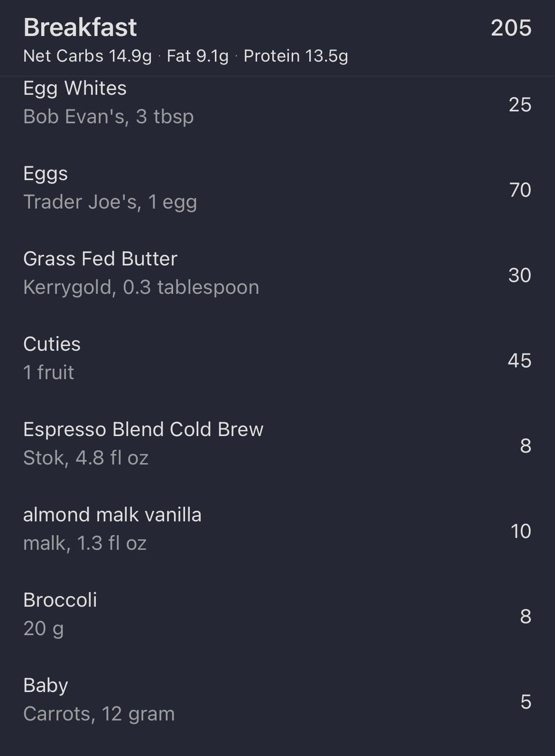Open the Eggs food entry
555x756 pixels.
tap(46, 174)
